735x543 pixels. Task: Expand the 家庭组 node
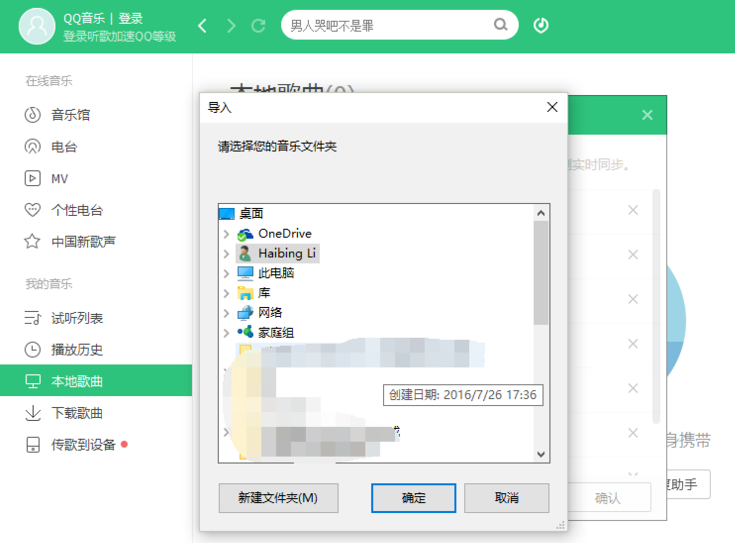click(x=226, y=333)
